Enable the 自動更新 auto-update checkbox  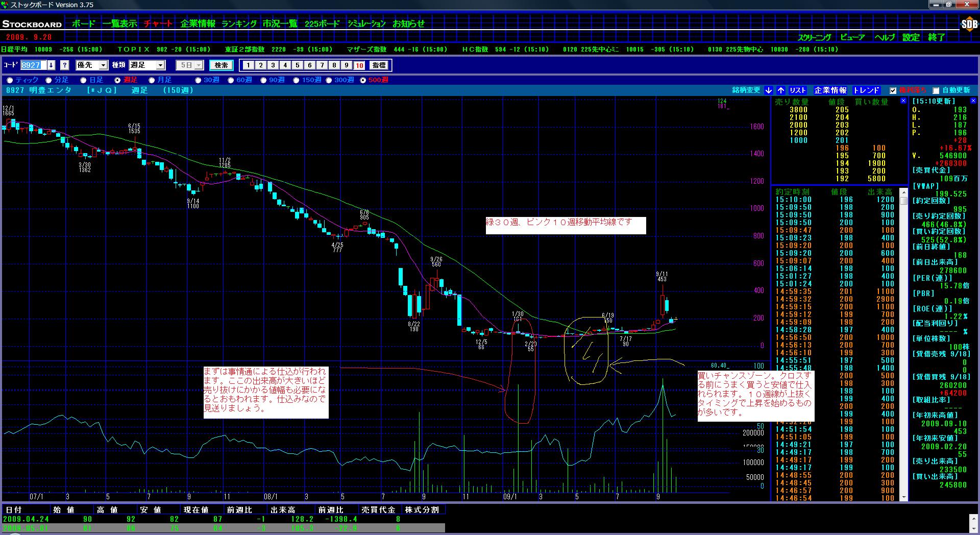click(x=936, y=91)
